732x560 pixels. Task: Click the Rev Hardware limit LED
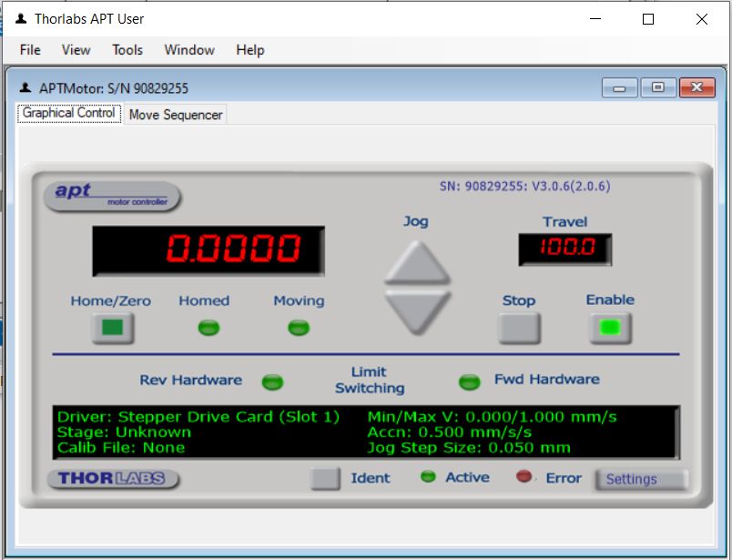click(x=272, y=382)
